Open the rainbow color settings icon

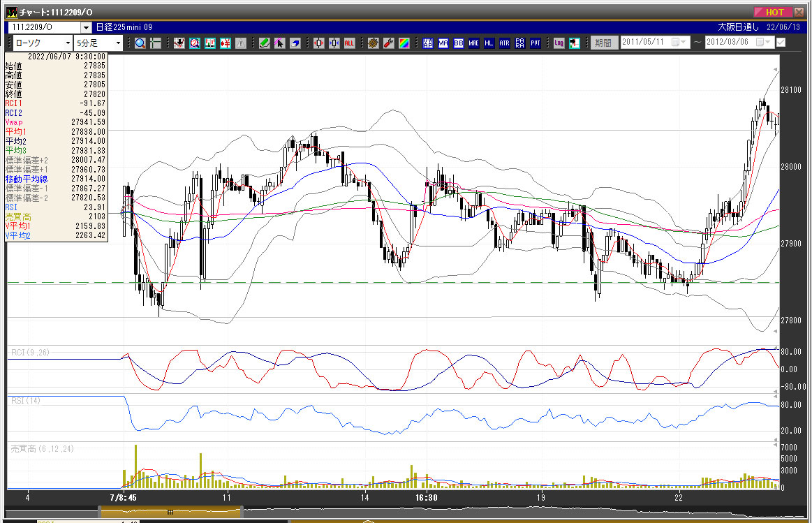click(404, 43)
